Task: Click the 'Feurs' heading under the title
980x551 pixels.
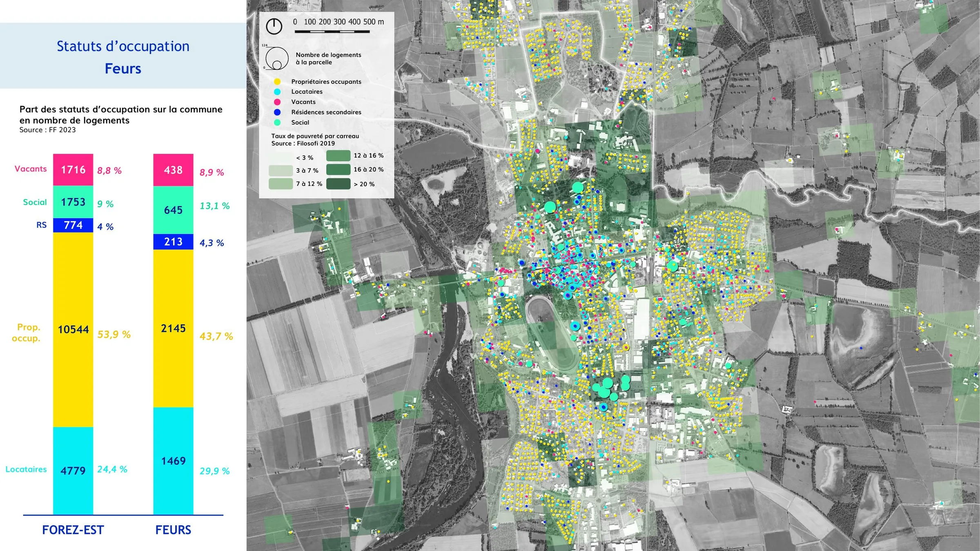Action: pyautogui.click(x=123, y=69)
